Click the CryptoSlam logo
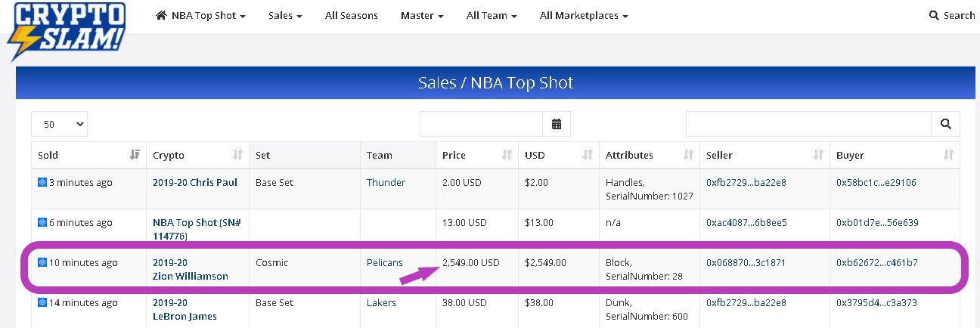 point(66,30)
